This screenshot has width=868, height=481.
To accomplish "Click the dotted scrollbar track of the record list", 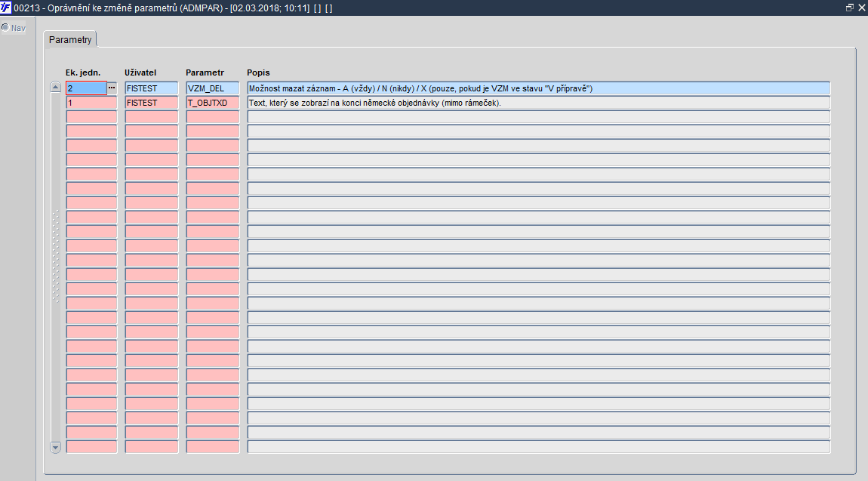I will (55, 256).
